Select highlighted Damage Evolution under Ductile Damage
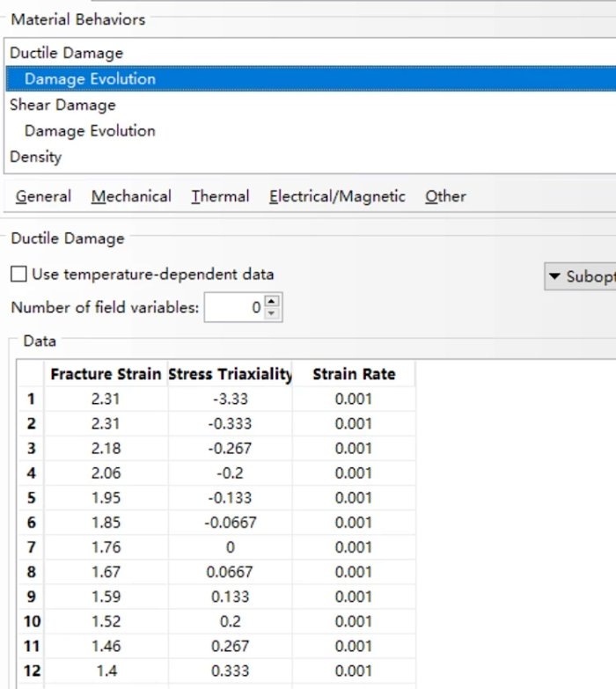Viewport: 616px width, 689px height. pos(311,78)
